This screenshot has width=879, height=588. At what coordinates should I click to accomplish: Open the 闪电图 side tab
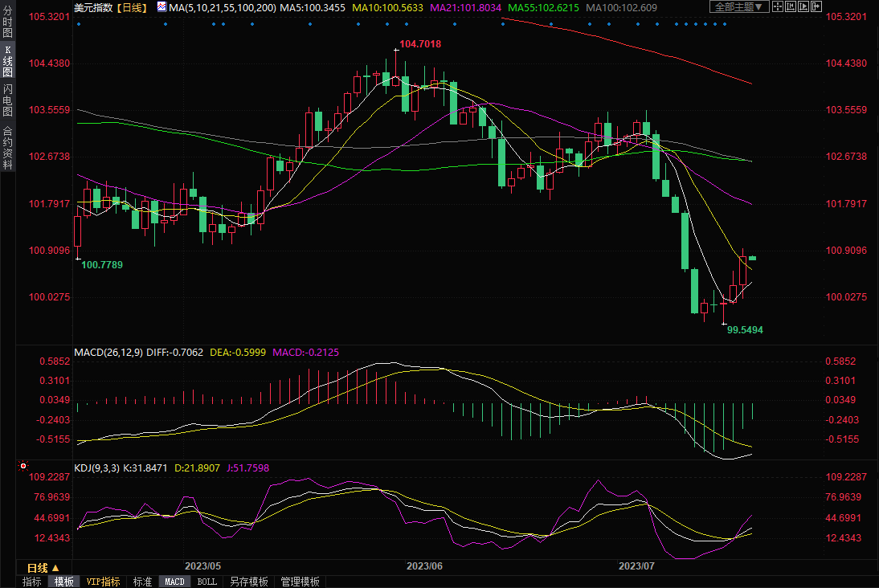tap(8, 100)
